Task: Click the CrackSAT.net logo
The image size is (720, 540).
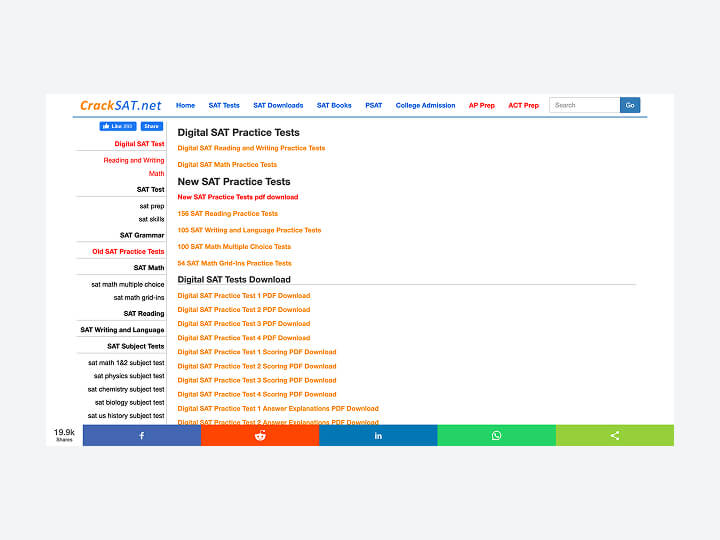Action: (x=121, y=106)
